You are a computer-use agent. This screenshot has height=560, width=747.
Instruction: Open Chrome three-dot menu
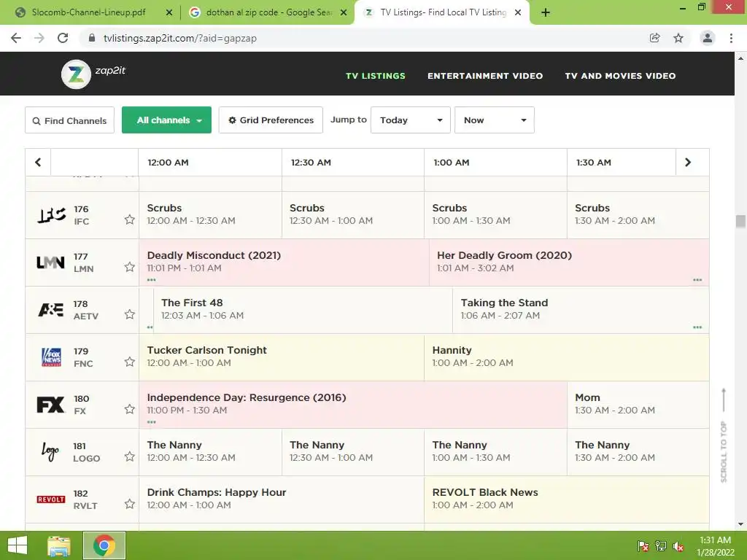tap(731, 38)
